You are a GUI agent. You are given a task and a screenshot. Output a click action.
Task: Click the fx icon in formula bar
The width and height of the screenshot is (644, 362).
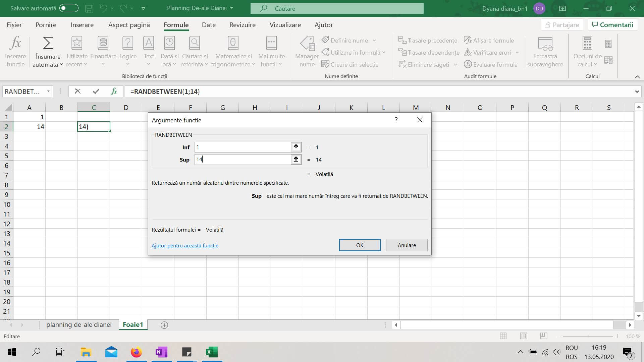(114, 91)
